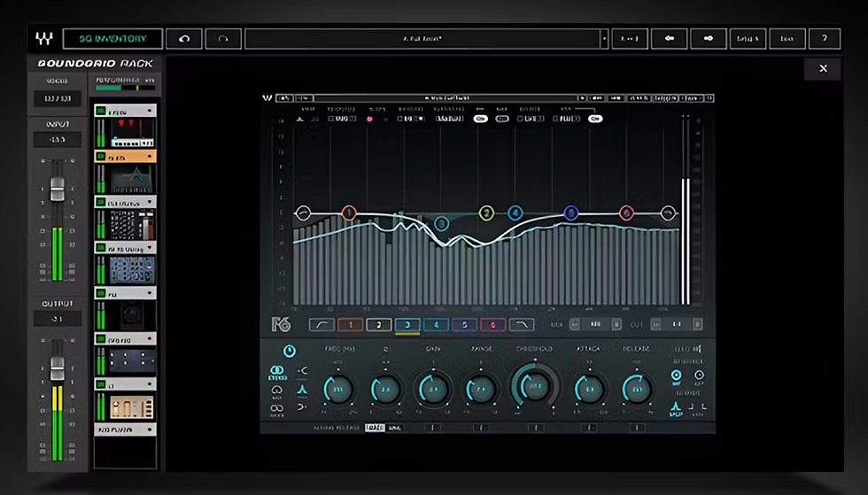The image size is (868, 495).
Task: Toggle the rightmost white On switch above graph
Action: 595,119
